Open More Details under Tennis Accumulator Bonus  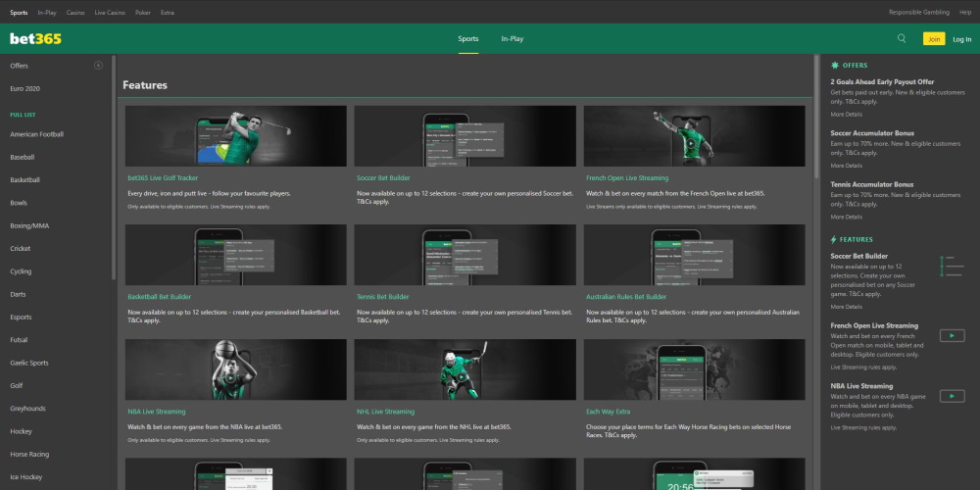tap(847, 217)
